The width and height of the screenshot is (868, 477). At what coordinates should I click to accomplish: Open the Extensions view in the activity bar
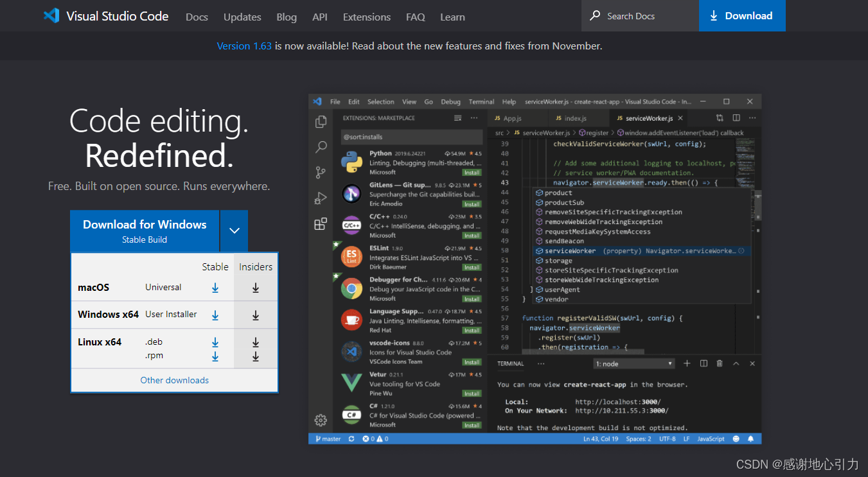[321, 223]
